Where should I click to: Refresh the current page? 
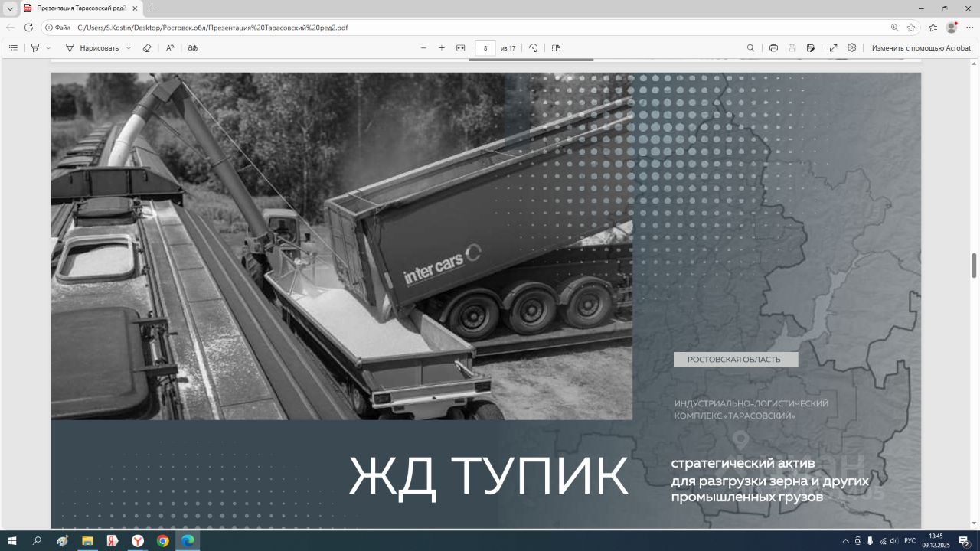click(x=28, y=28)
